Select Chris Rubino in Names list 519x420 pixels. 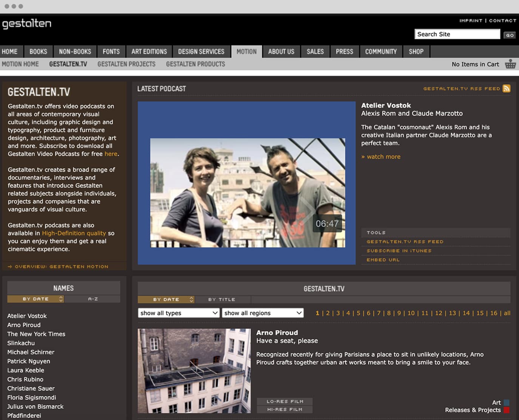click(x=25, y=379)
